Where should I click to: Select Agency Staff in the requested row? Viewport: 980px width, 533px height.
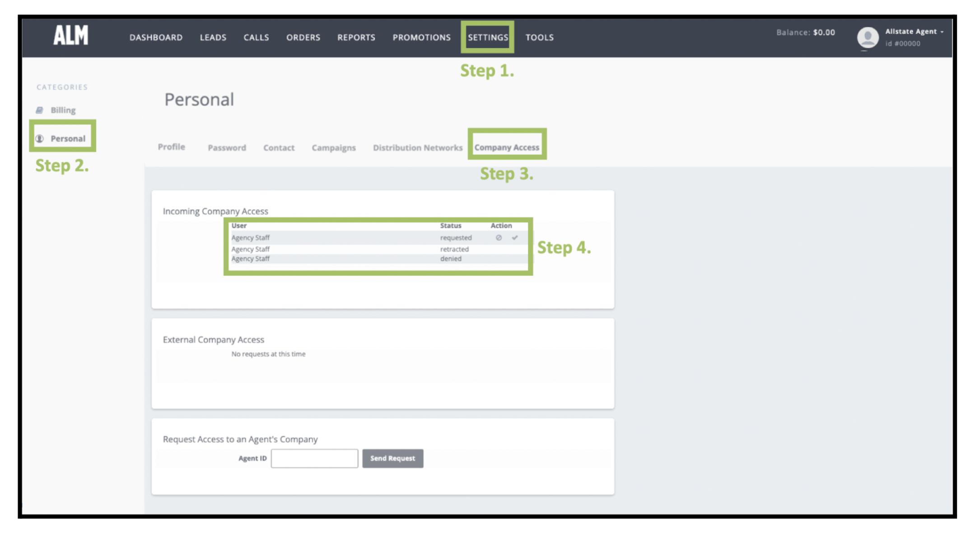(250, 238)
